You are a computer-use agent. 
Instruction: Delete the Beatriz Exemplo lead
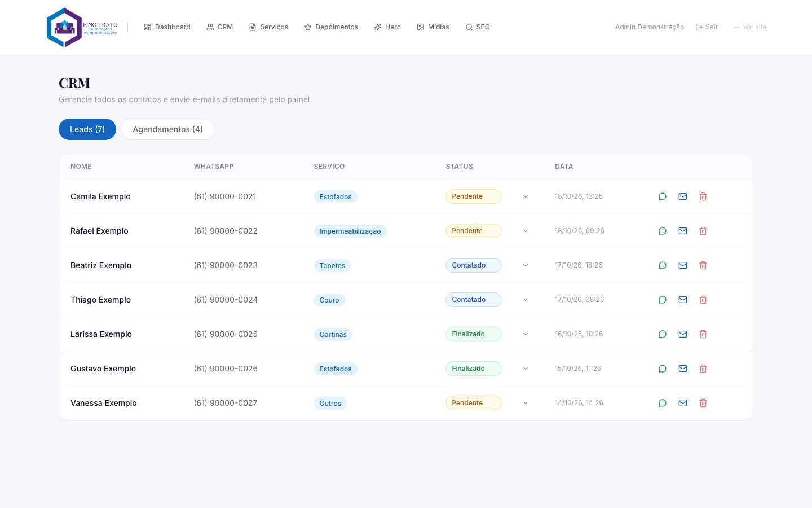point(703,265)
